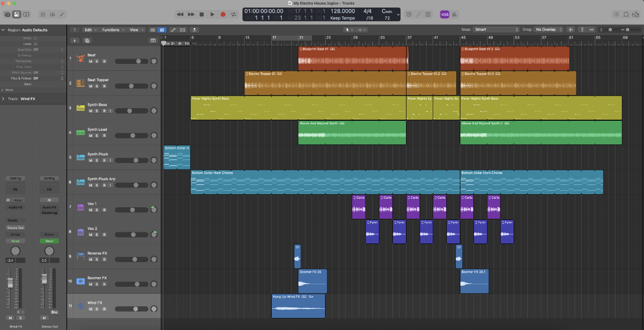Image resolution: width=644 pixels, height=330 pixels.
Task: Click the Beat track drum kit icon
Action: pos(80,58)
